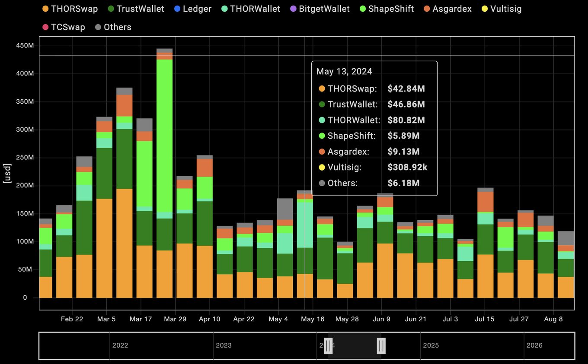Click the $6.18M Others value in tooltip
Image resolution: width=588 pixels, height=364 pixels.
coord(403,183)
